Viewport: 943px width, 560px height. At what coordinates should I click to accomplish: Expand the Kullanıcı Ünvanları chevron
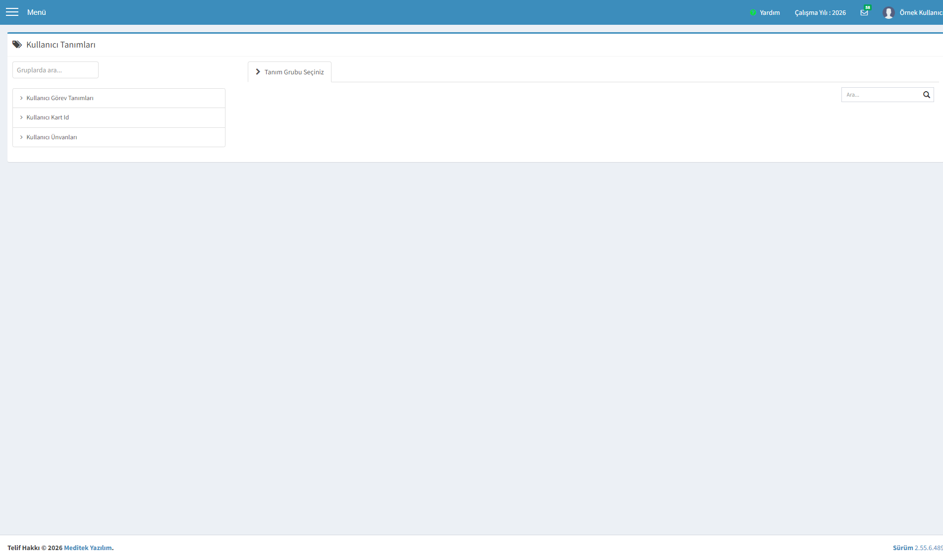(x=21, y=137)
